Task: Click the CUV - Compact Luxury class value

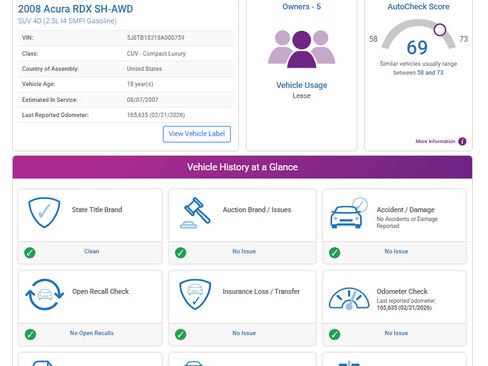Action: 156,54
